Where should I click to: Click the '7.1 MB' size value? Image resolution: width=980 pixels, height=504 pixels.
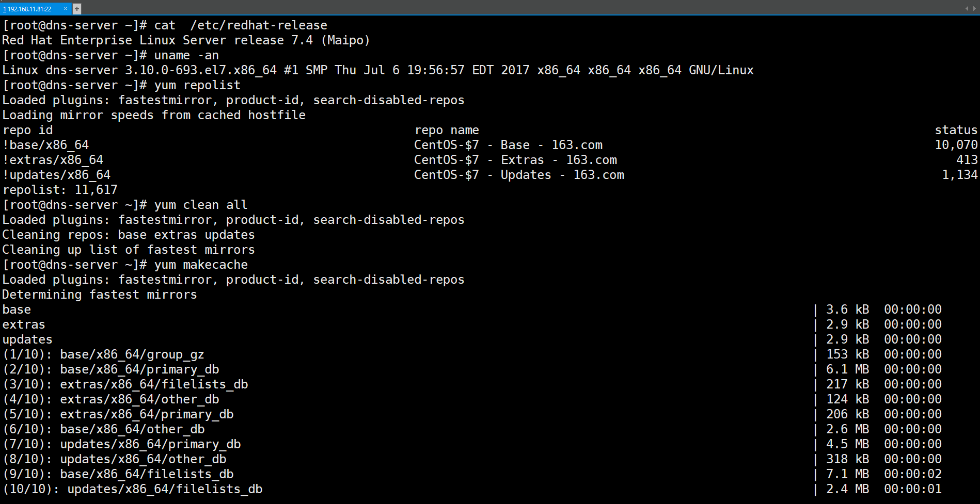click(847, 474)
